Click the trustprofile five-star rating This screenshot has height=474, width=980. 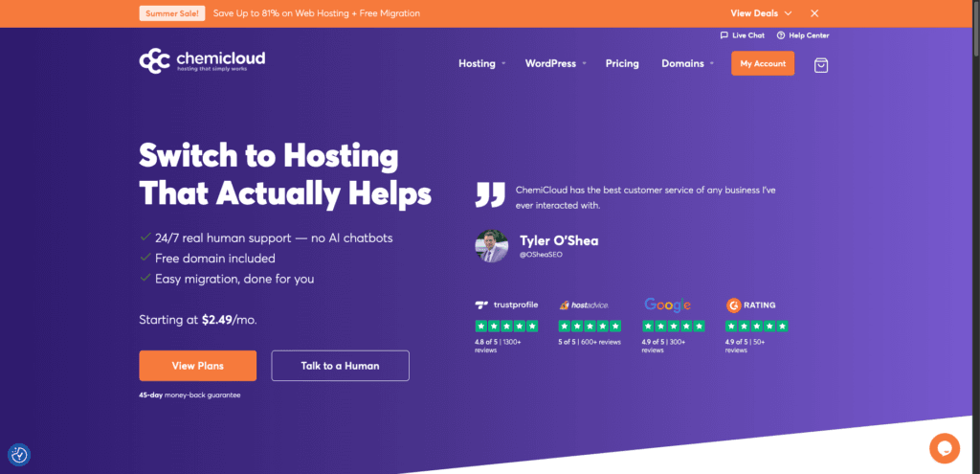click(506, 326)
